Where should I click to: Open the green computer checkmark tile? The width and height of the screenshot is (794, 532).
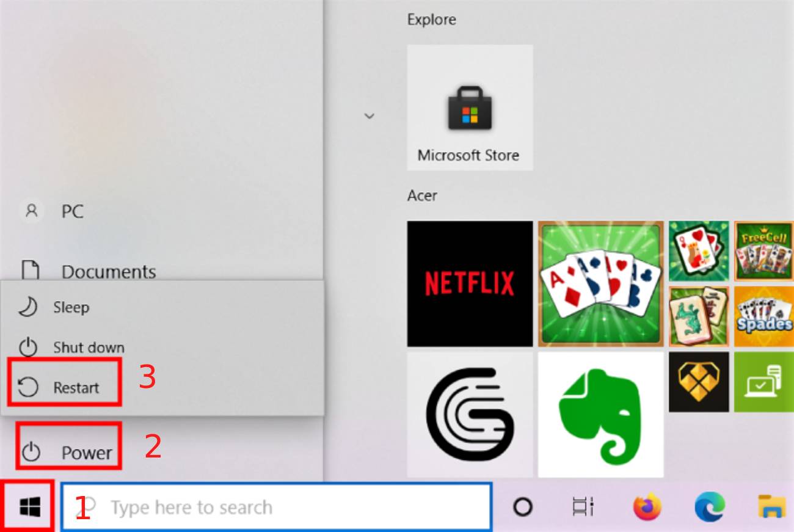(763, 382)
